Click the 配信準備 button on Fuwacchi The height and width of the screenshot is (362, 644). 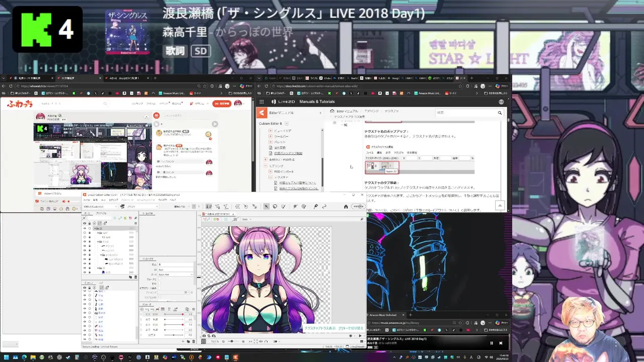coord(222,104)
